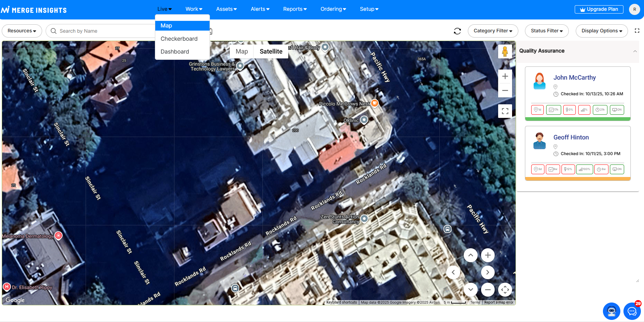Choose Dashboard in the Live menu
Image resolution: width=644 pixels, height=322 pixels.
click(x=175, y=52)
